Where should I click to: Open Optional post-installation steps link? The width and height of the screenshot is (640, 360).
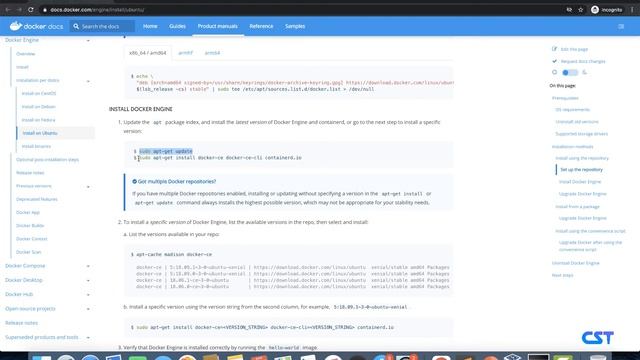[47, 160]
